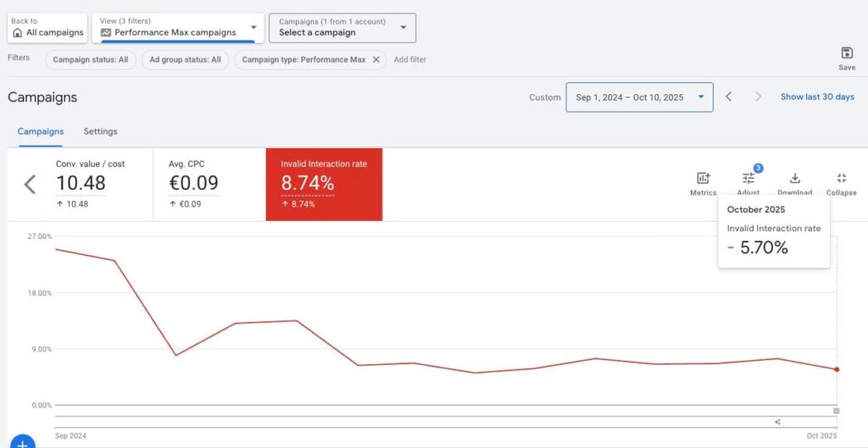Open the Metrics chart icon

click(x=703, y=179)
